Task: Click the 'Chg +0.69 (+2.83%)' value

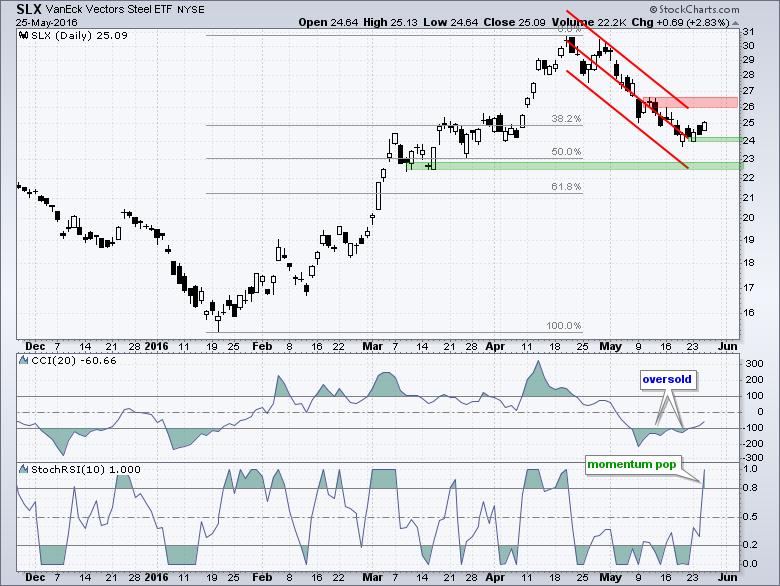Action: coord(680,22)
